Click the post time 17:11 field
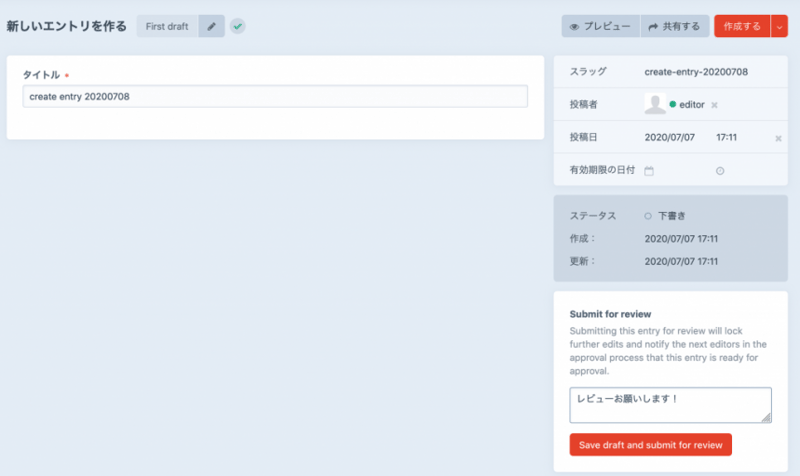 [x=727, y=137]
